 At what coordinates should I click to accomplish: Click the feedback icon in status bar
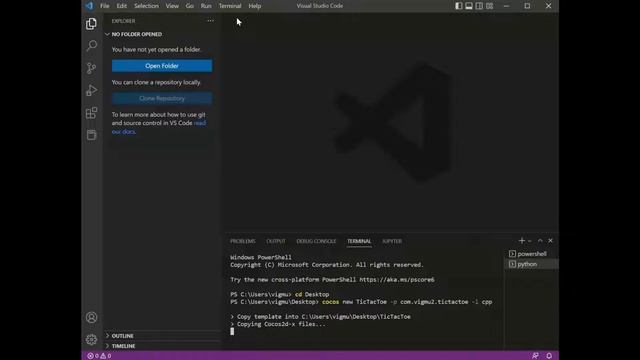[x=535, y=356]
